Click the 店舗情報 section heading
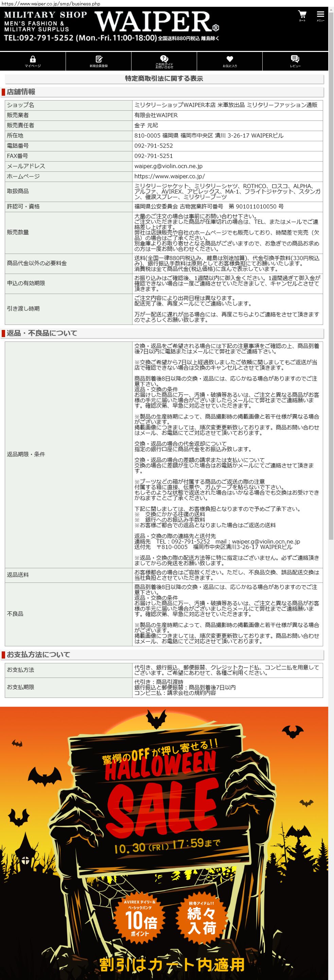 point(21,92)
